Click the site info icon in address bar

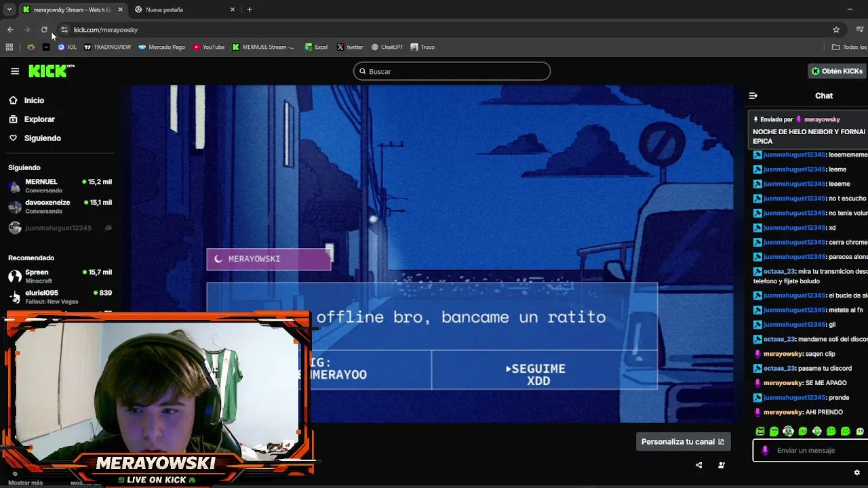pyautogui.click(x=64, y=30)
